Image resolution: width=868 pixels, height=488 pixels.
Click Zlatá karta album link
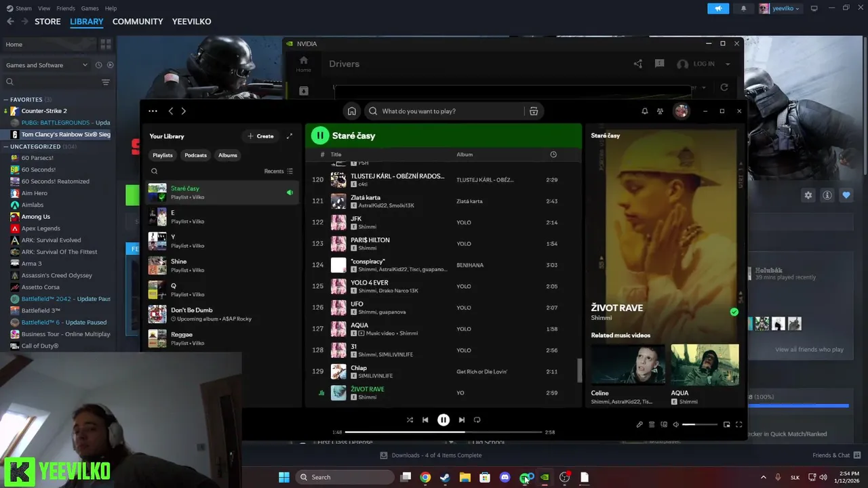469,201
